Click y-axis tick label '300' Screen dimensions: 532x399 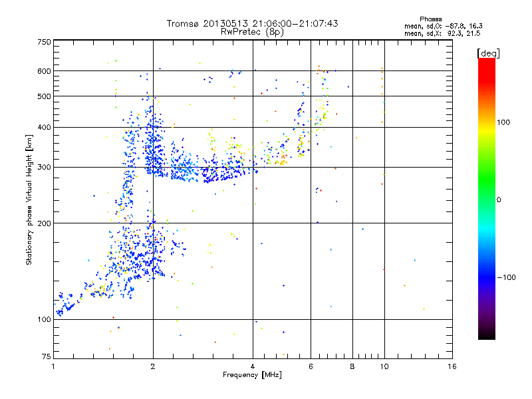point(44,168)
